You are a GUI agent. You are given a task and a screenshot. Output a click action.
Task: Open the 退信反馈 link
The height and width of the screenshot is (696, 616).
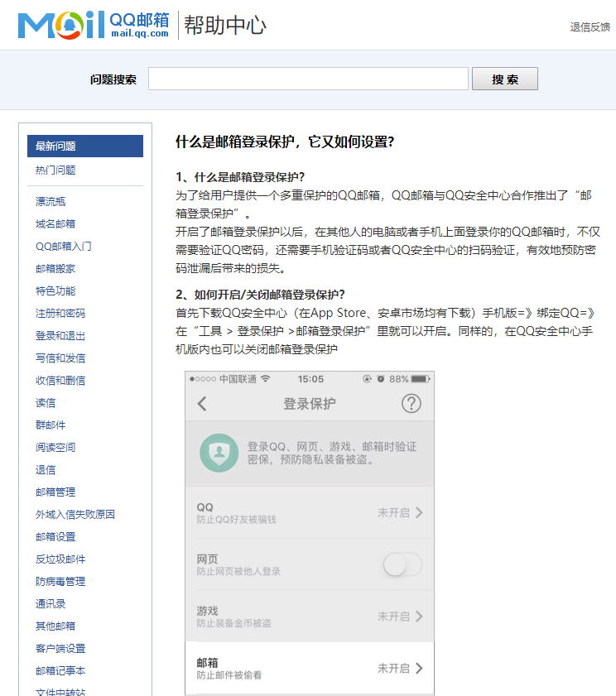click(x=590, y=27)
